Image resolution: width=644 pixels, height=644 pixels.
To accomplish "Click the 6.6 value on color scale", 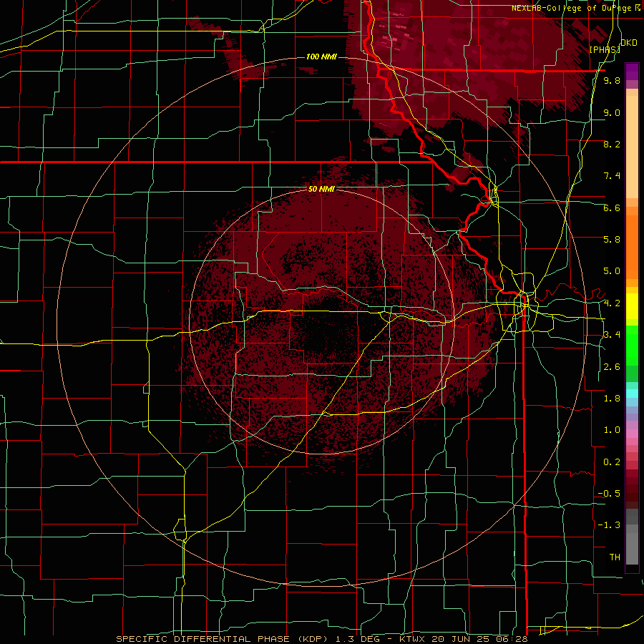I will [612, 208].
